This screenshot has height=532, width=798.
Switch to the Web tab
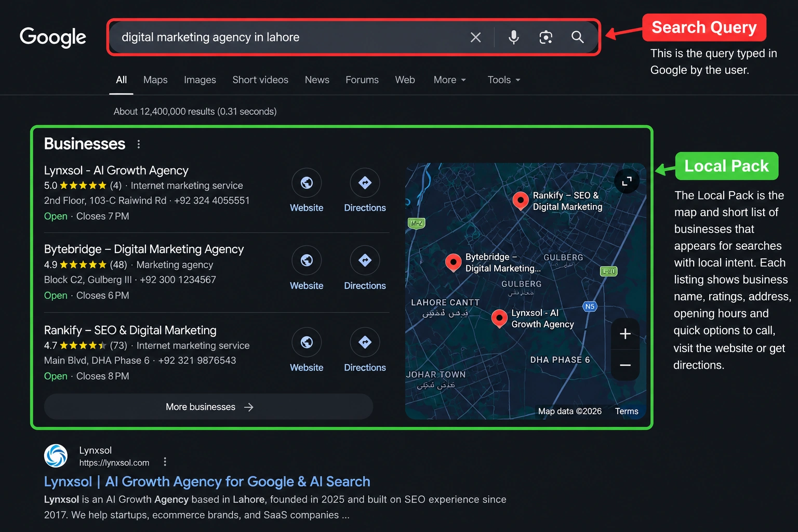[405, 80]
